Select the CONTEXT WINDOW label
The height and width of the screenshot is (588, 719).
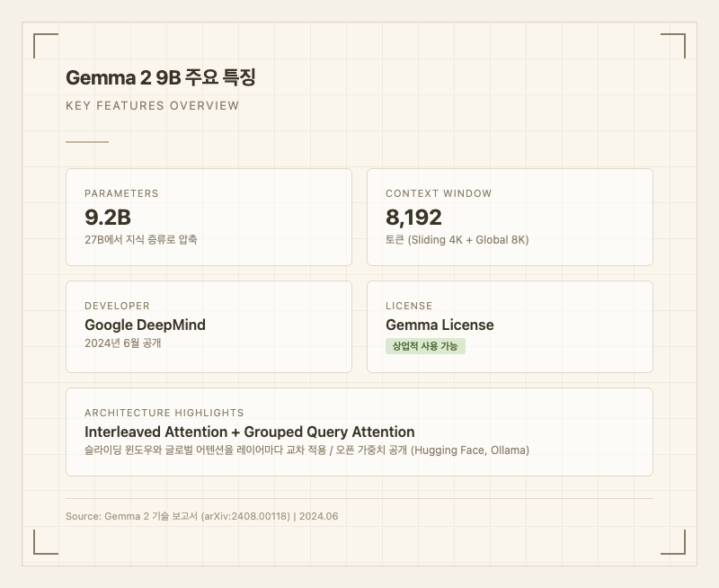[439, 193]
